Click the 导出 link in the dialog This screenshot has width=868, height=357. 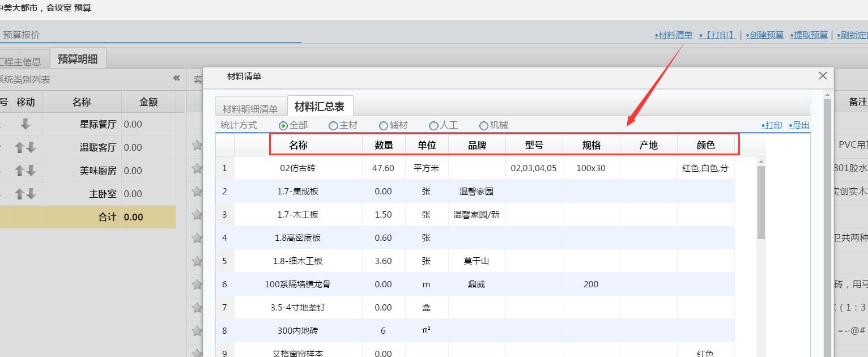[x=799, y=125]
